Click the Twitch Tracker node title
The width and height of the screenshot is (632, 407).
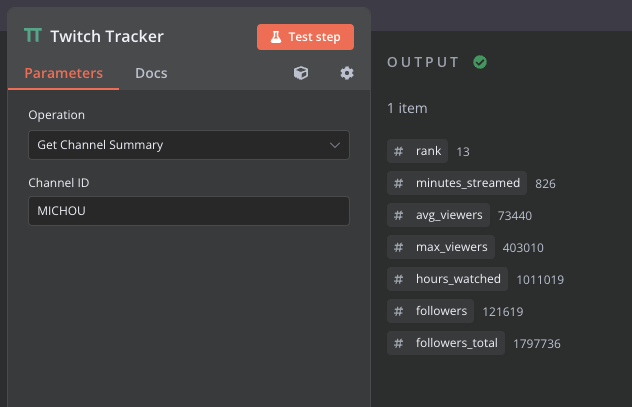click(107, 37)
